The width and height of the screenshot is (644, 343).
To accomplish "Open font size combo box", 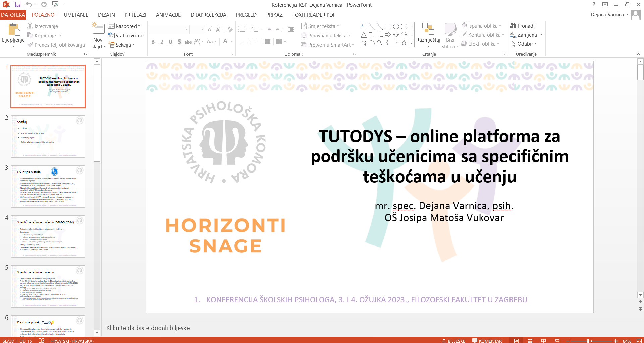I will pos(197,30).
